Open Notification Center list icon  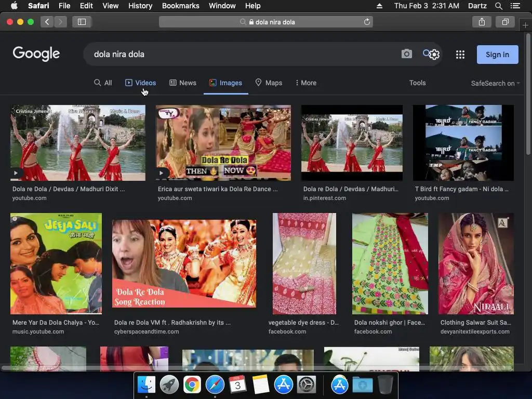pyautogui.click(x=515, y=6)
